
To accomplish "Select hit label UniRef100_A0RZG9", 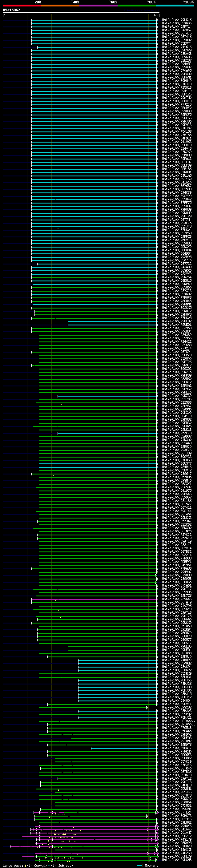I will (176, 396).
